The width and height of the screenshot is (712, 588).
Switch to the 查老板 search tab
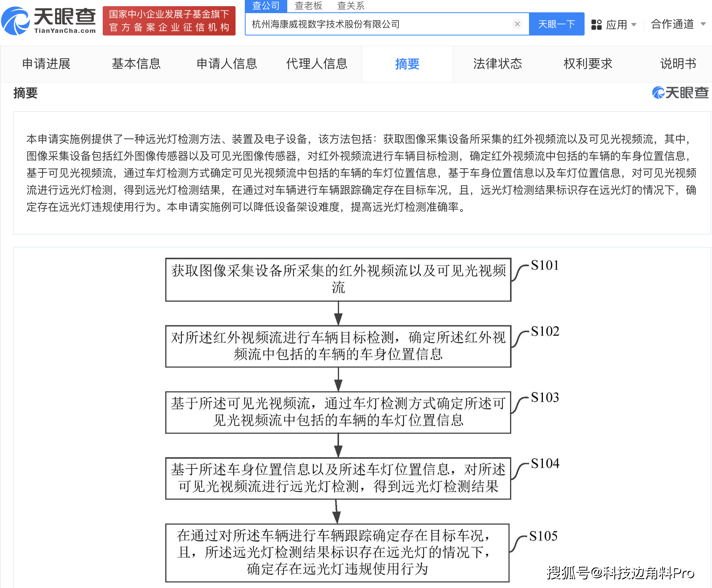(309, 5)
